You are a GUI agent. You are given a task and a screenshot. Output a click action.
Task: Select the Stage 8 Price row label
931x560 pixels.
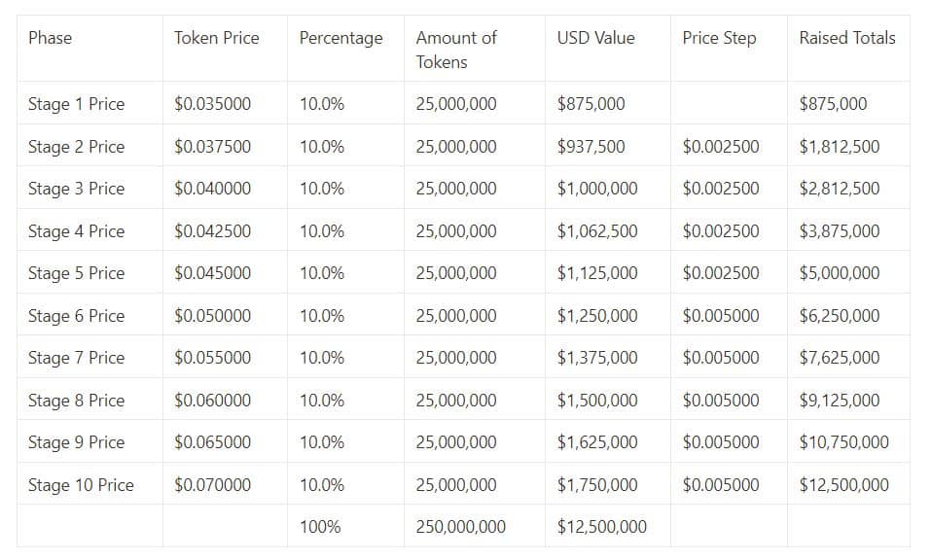click(x=76, y=401)
